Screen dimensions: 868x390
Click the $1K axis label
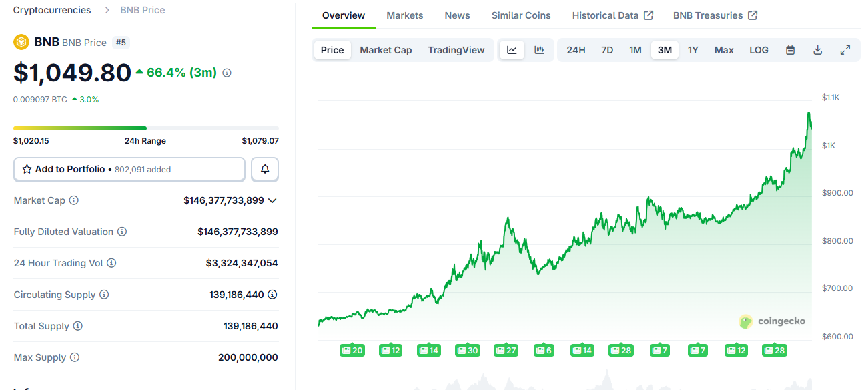[828, 146]
